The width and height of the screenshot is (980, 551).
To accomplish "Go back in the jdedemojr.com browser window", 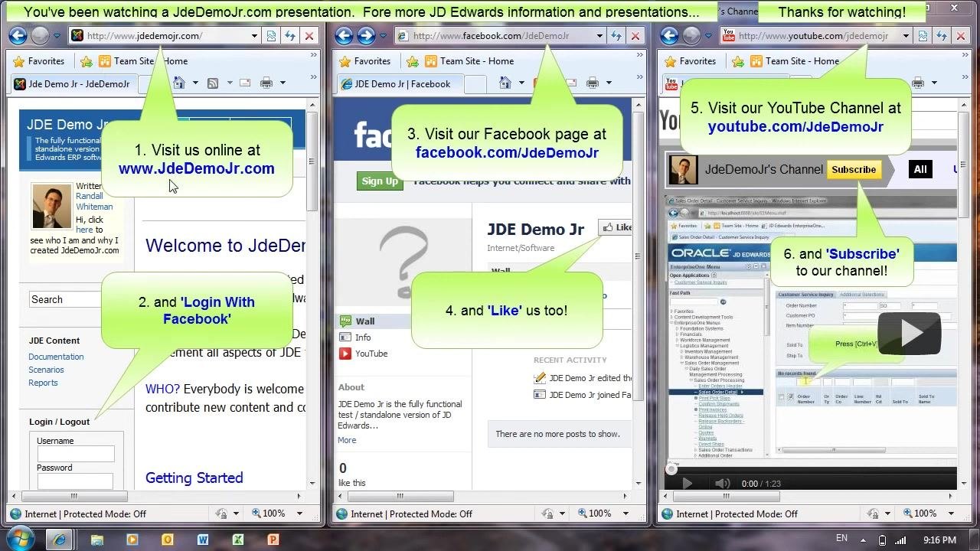I will pyautogui.click(x=18, y=35).
